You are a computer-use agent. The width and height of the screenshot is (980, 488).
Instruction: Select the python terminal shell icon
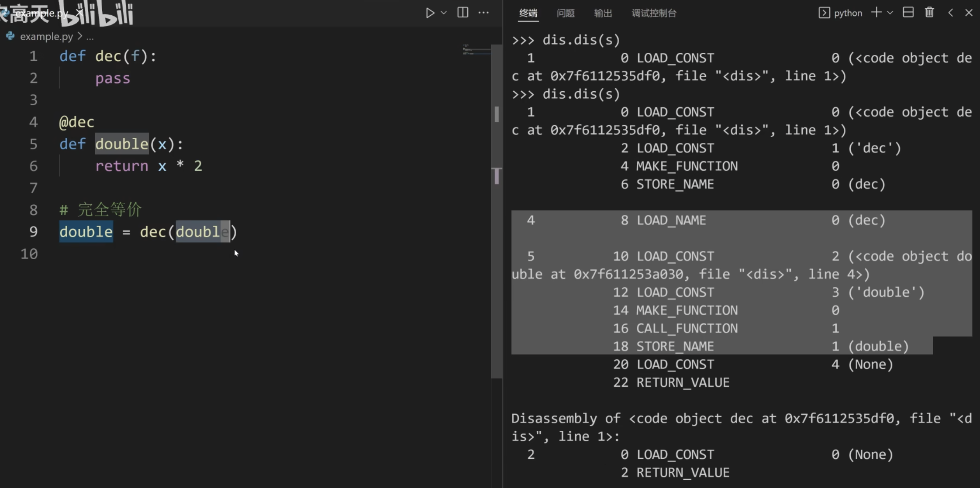[x=824, y=13]
